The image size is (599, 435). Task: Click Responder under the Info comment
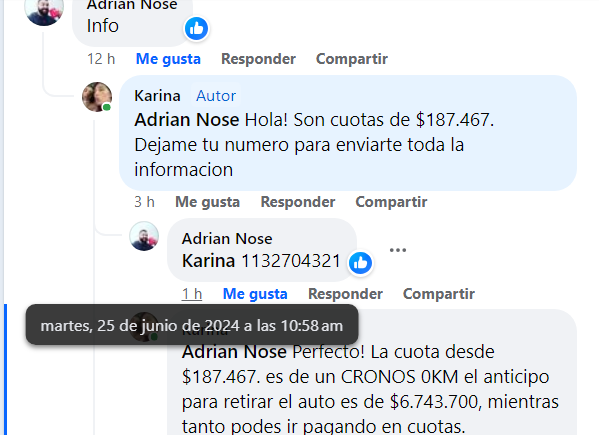coord(258,59)
